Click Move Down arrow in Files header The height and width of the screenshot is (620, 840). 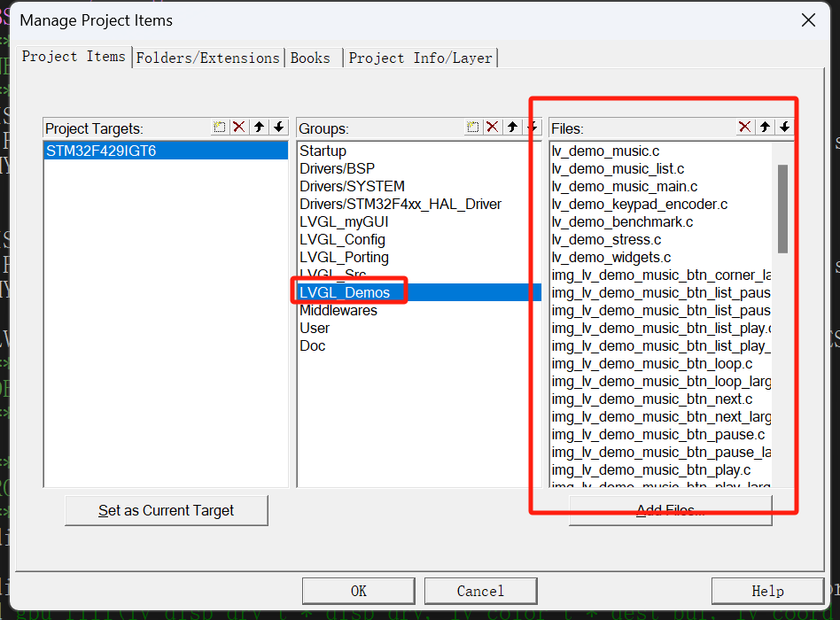pos(784,128)
